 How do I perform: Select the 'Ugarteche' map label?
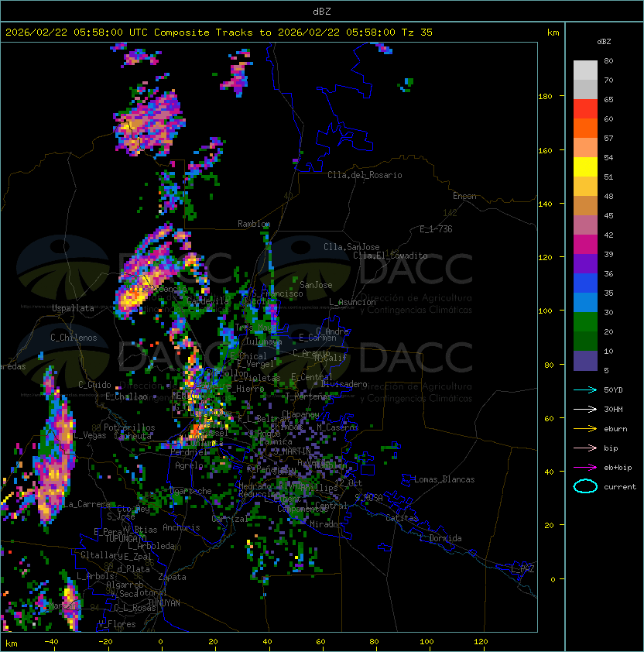(x=191, y=491)
